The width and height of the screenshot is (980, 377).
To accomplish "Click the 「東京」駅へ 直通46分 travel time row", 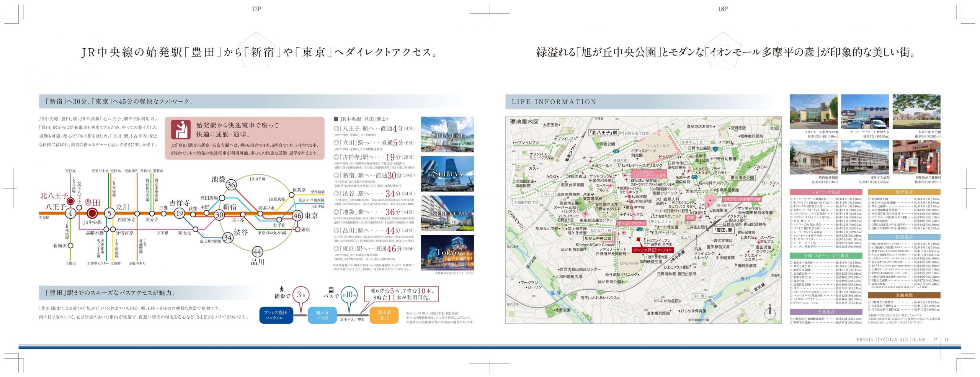I will [374, 249].
